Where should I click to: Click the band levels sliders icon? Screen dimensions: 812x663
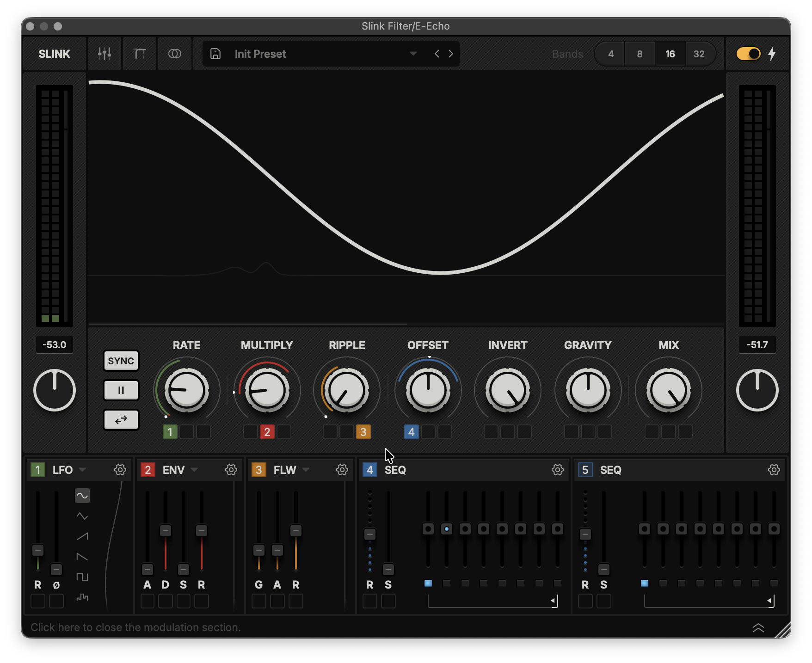point(105,54)
